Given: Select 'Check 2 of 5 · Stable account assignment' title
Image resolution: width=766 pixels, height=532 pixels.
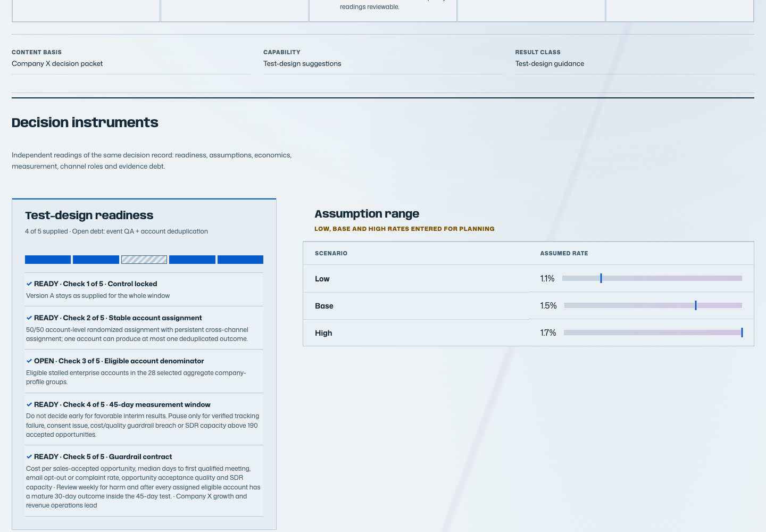Looking at the screenshot, I should pos(132,318).
